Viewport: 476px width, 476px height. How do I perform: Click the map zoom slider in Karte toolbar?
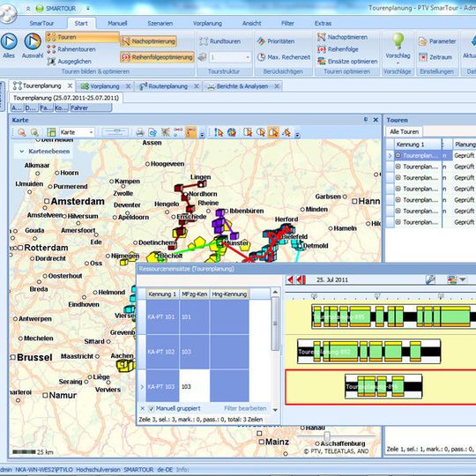click(115, 132)
